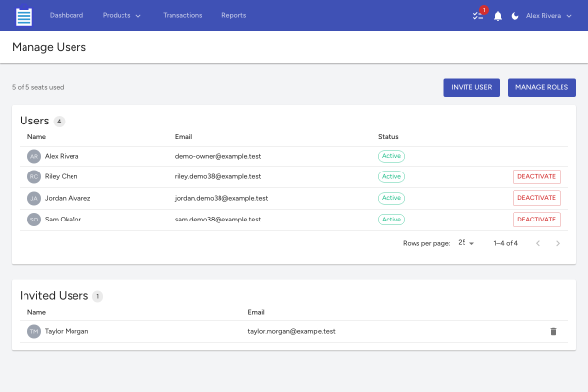The width and height of the screenshot is (588, 392).
Task: Click the Active status chip for Riley Chen
Action: coord(391,176)
